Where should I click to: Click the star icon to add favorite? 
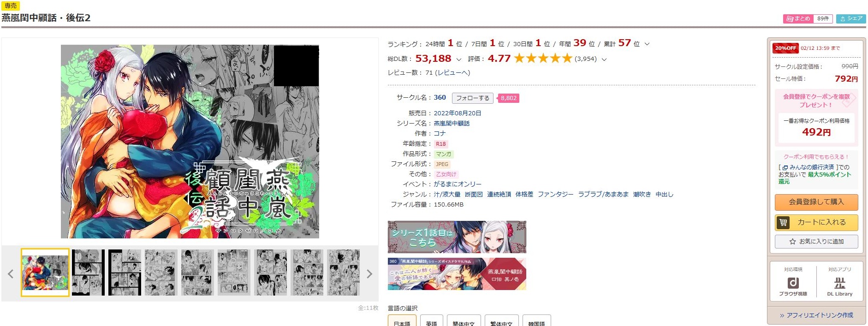(792, 242)
